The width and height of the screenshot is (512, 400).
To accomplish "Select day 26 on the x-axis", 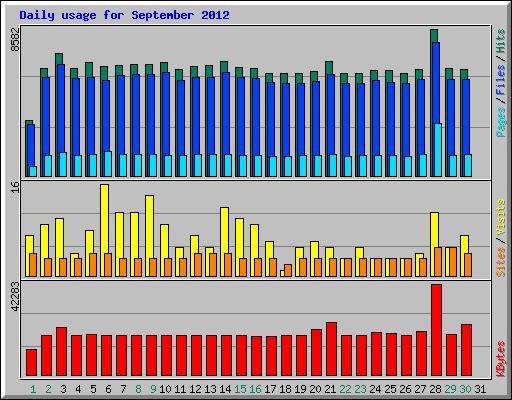I will [405, 389].
